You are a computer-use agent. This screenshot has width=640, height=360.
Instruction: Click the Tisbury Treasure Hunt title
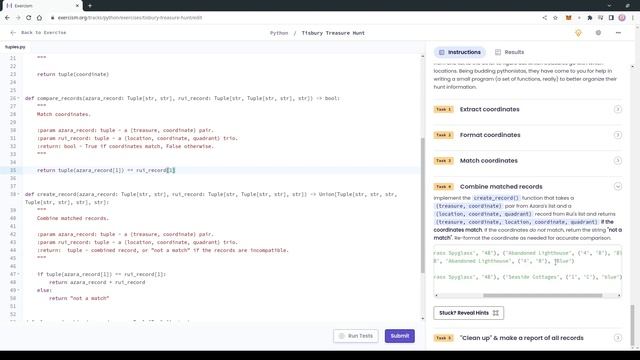pos(333,33)
